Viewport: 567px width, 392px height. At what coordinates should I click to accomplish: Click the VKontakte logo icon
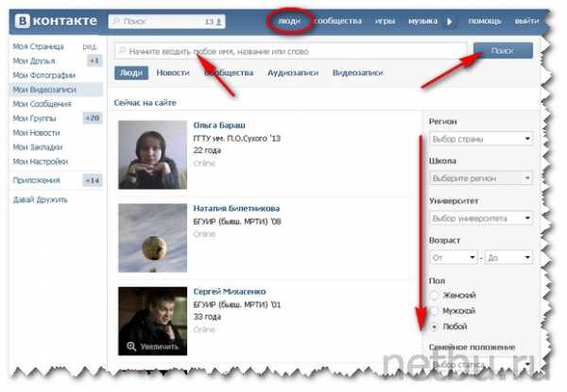[23, 21]
